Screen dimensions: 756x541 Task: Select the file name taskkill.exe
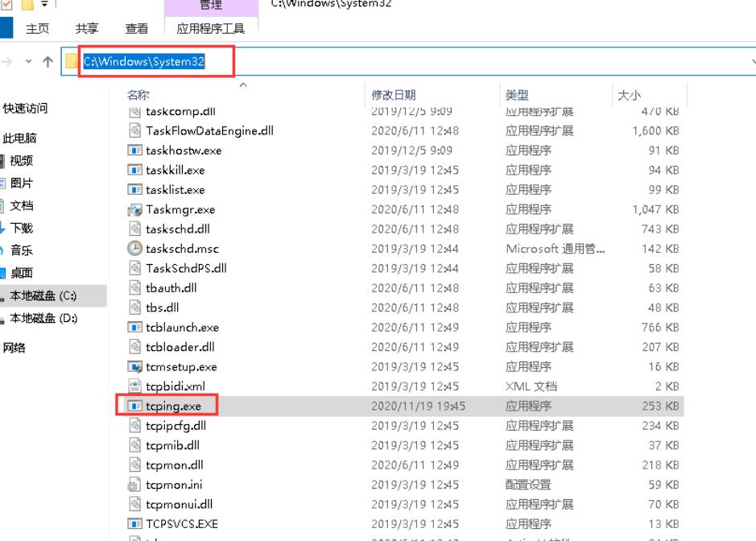(x=176, y=170)
